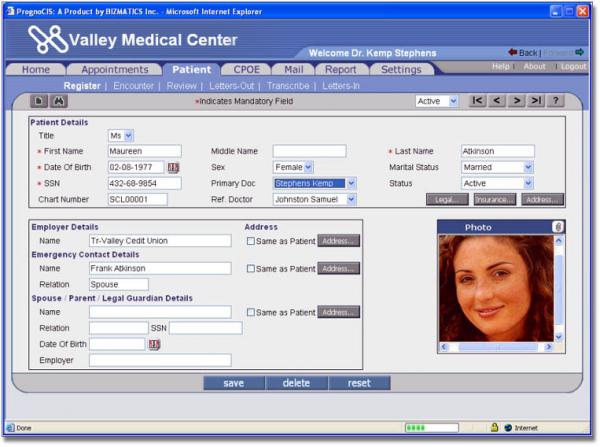Viewport: 600px width, 447px height.
Task: Expand the Primary Doc dropdown
Action: click(x=350, y=183)
